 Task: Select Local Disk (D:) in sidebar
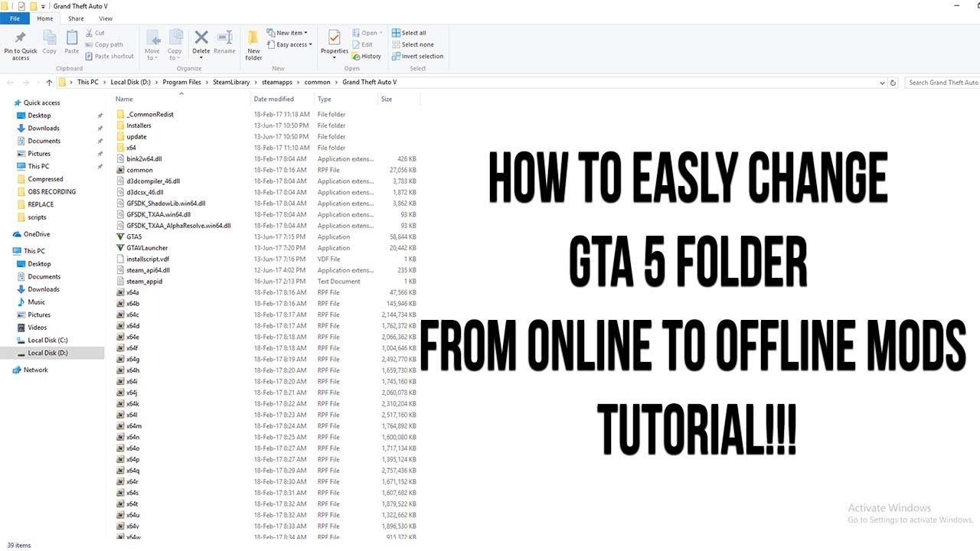click(47, 353)
